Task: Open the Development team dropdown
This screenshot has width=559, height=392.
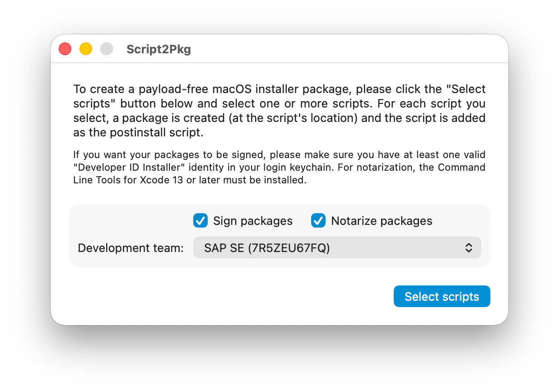Action: (337, 247)
